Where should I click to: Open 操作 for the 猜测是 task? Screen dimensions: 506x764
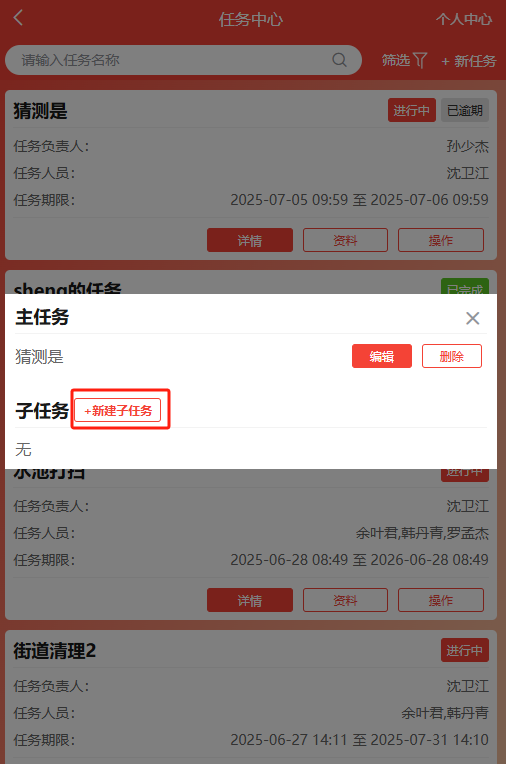coord(441,240)
